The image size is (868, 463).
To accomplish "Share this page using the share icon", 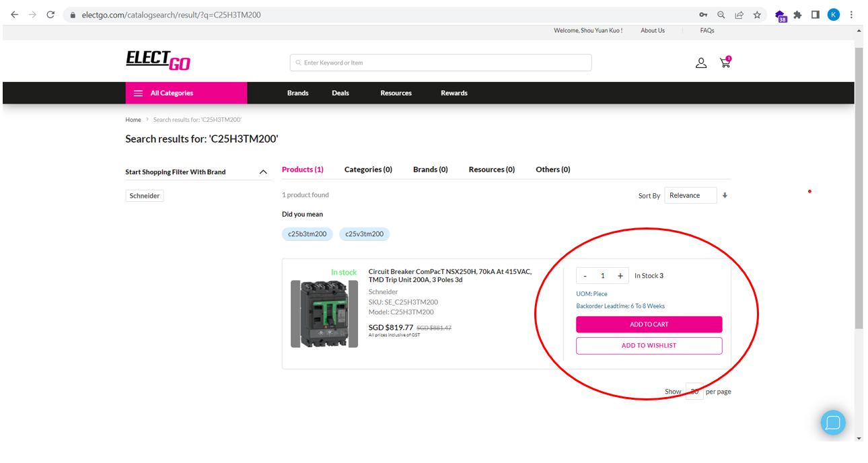I will pos(739,15).
